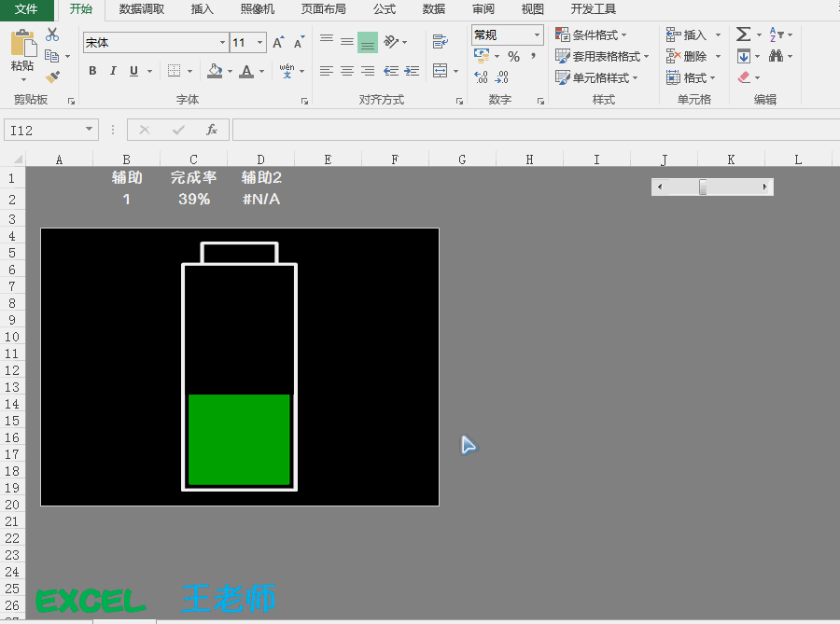
Task: Click the Wrap Text icon
Action: coord(440,41)
